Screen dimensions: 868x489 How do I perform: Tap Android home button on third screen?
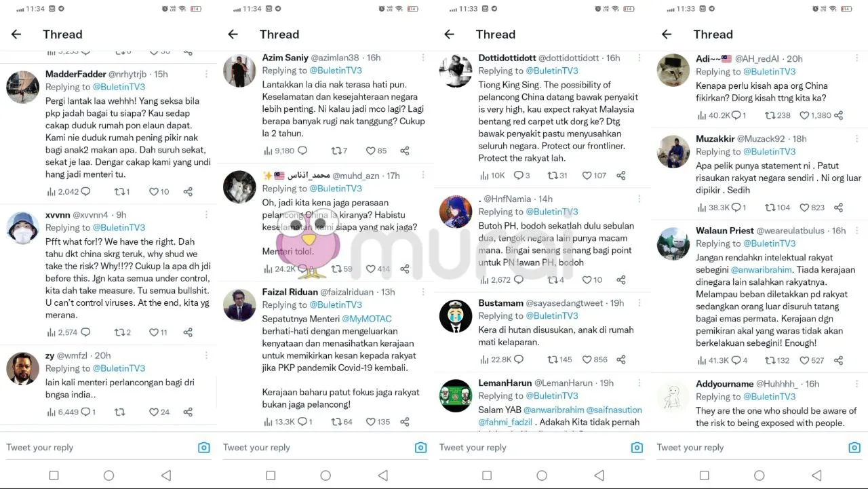pos(542,475)
